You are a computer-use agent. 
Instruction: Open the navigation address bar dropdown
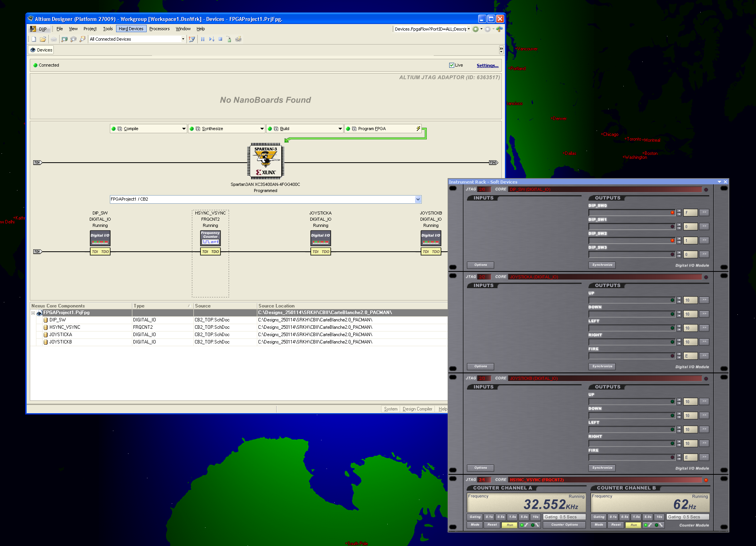coord(469,29)
